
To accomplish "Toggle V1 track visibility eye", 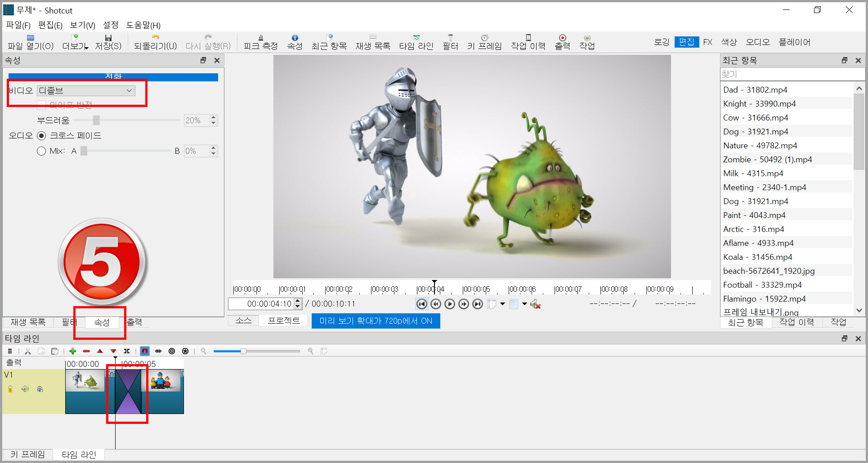I will click(x=40, y=389).
